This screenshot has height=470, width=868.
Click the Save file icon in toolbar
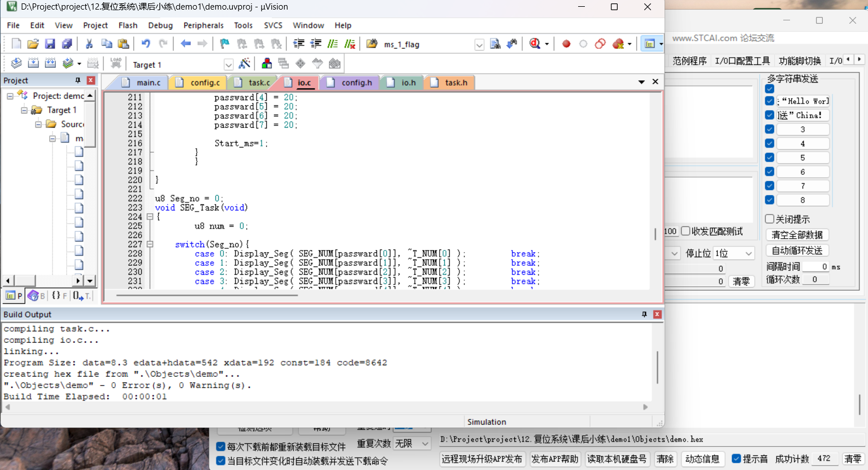(x=50, y=44)
